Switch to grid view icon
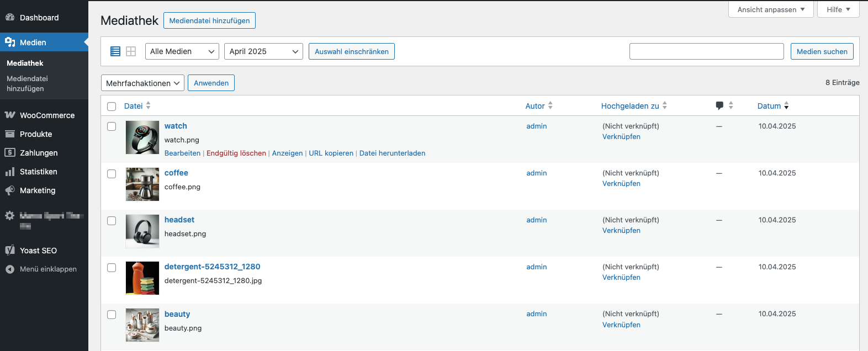The image size is (868, 351). coord(131,51)
